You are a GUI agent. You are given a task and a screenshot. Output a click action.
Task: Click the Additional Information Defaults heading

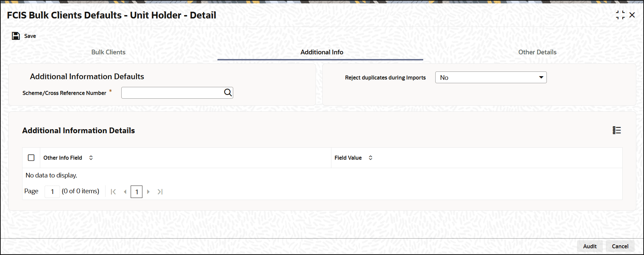[87, 76]
